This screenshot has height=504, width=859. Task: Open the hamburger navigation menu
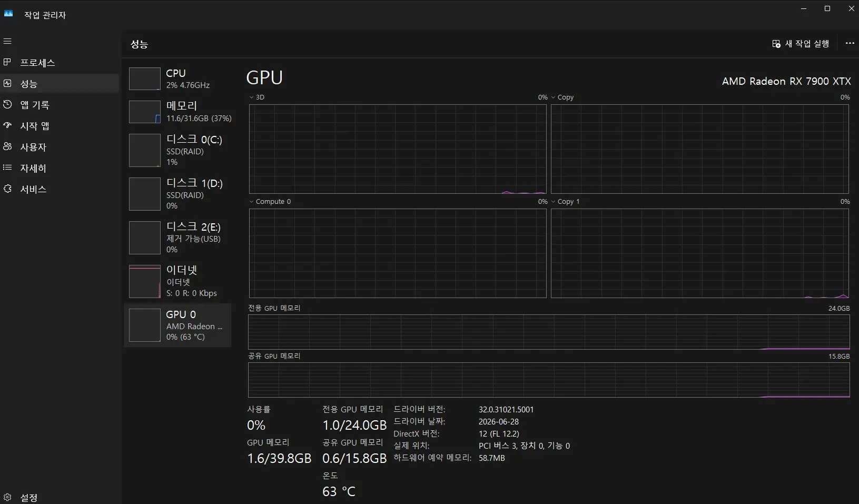[7, 41]
